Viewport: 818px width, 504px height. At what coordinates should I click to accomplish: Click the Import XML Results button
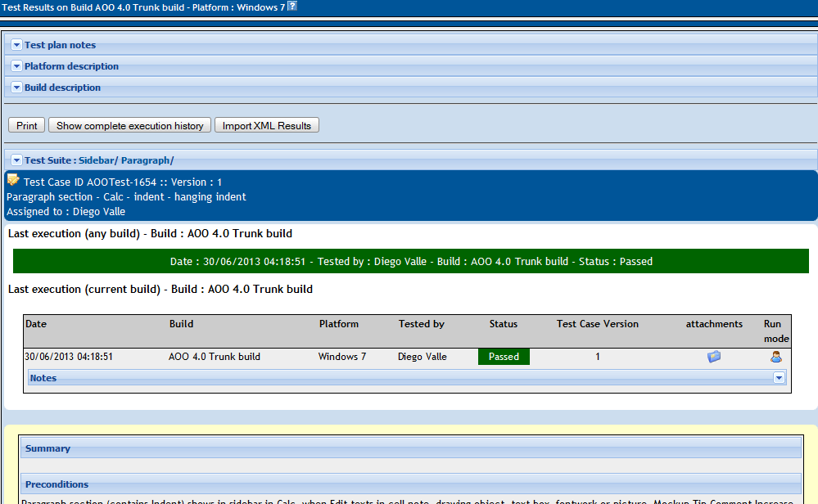click(x=267, y=126)
